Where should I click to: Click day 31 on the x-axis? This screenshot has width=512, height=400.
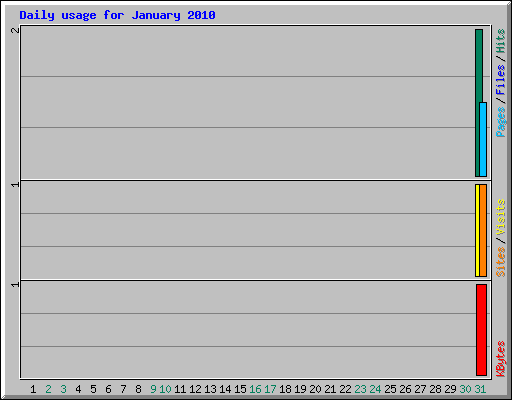480,389
